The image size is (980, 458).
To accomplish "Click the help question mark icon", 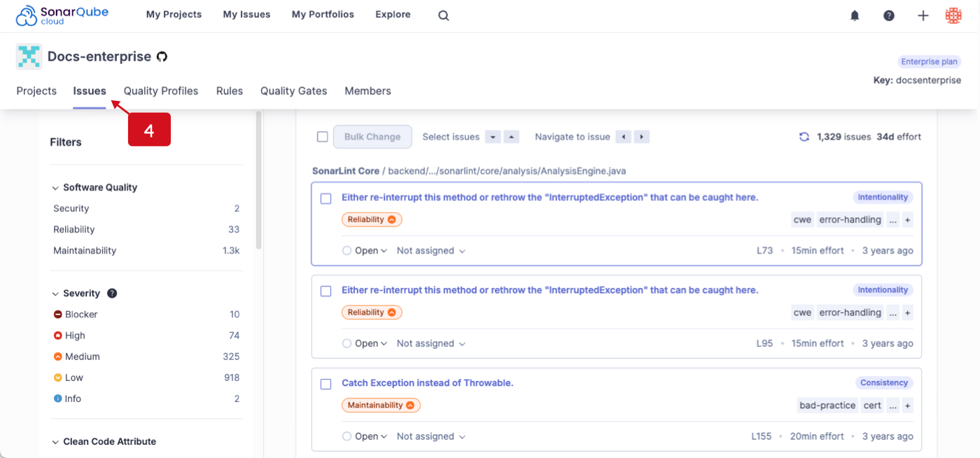I will (x=888, y=15).
